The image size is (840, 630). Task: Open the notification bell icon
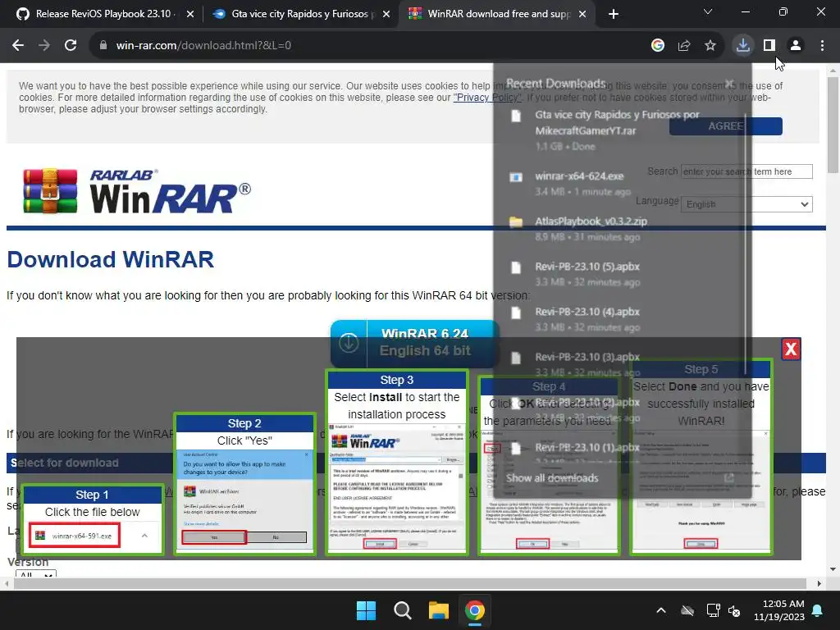pyautogui.click(x=818, y=610)
